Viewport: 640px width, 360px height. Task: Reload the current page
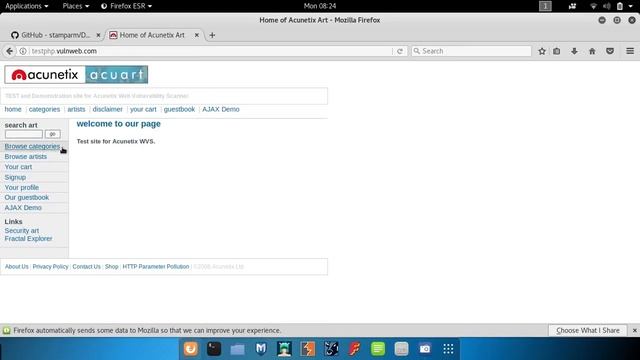pyautogui.click(x=400, y=51)
